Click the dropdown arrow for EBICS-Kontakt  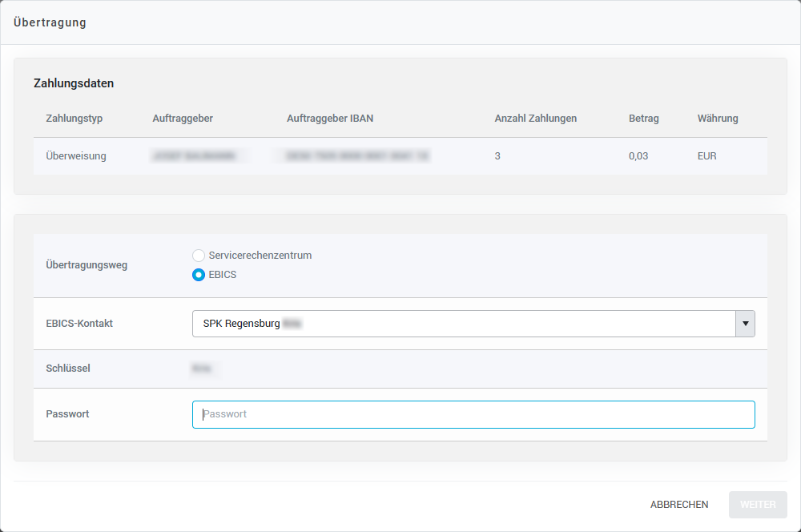pos(745,324)
